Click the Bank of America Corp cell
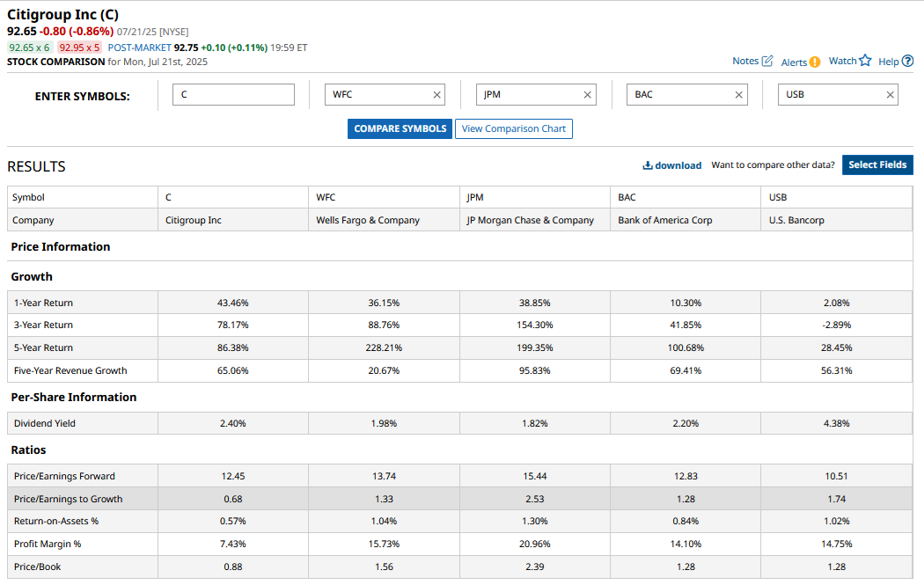The width and height of the screenshot is (924, 585). [x=686, y=220]
